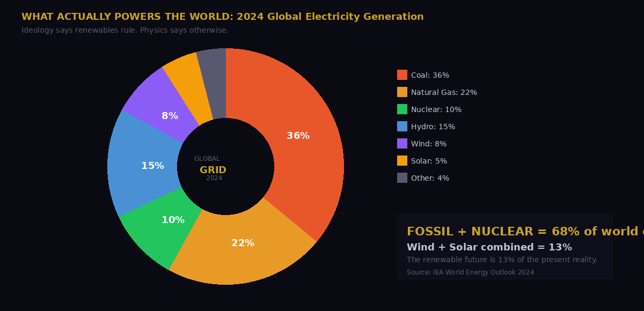Click the Coal legend color swatch
644x311 pixels.
coord(400,75)
